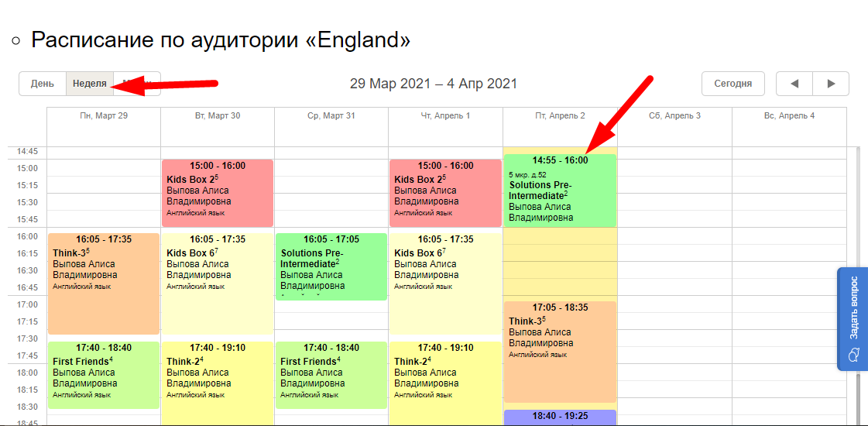868x426 pixels.
Task: Open Thursday 16:05 Kids Box 6 lesson
Action: (445, 283)
